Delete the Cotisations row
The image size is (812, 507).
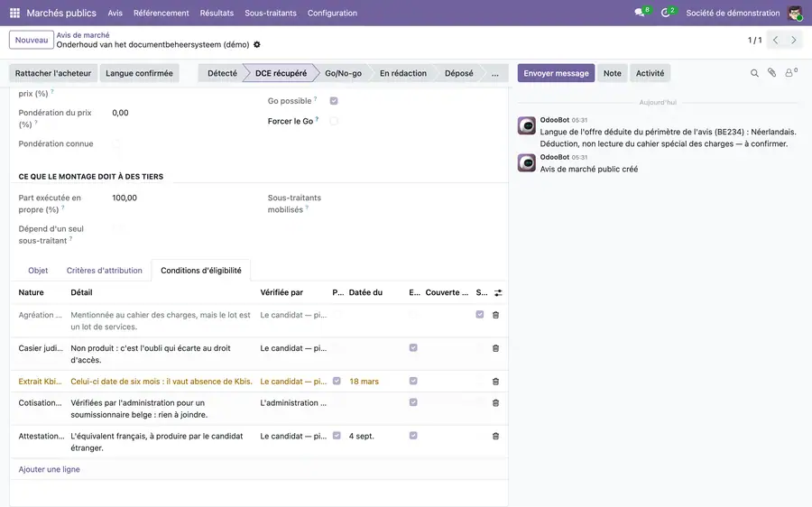495,402
